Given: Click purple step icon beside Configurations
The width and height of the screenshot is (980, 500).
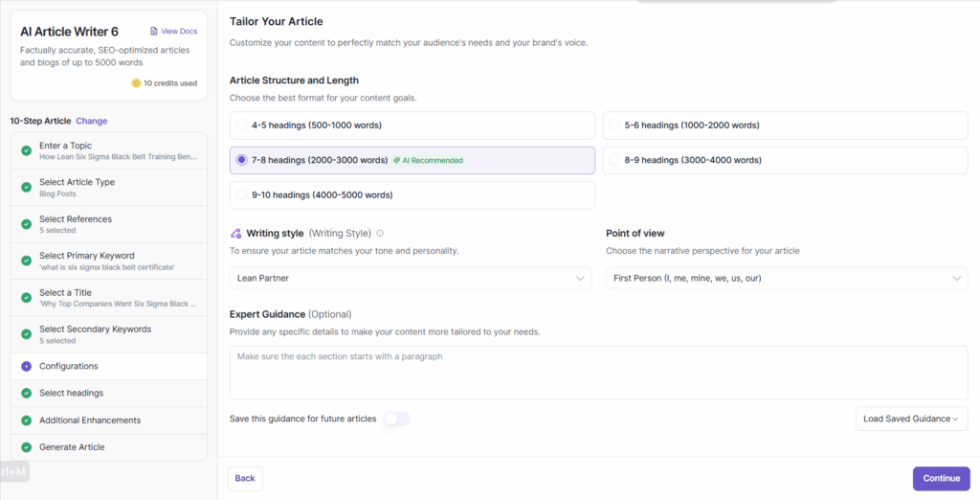Looking at the screenshot, I should (26, 366).
